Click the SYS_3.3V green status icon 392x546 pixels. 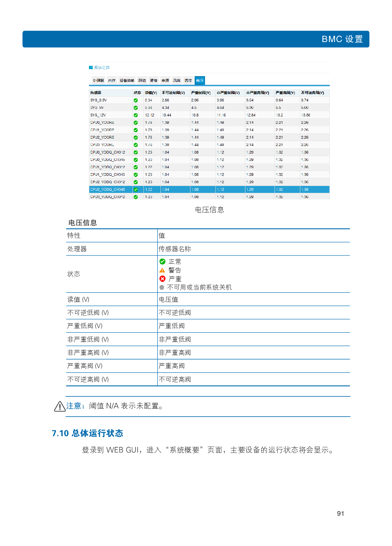136,100
